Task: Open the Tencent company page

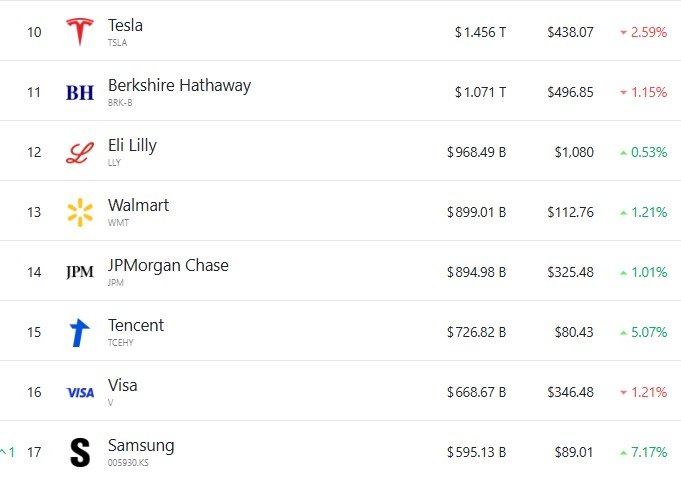Action: click(x=136, y=325)
